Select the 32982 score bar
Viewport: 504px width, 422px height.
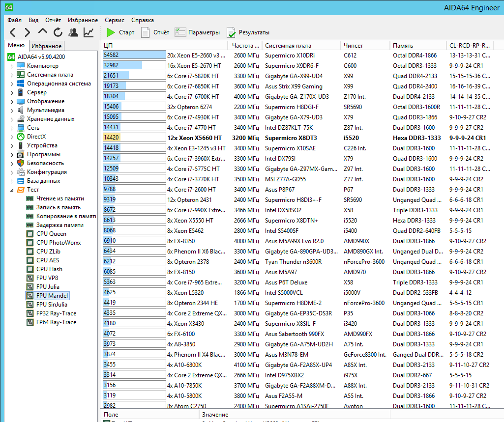pos(134,65)
